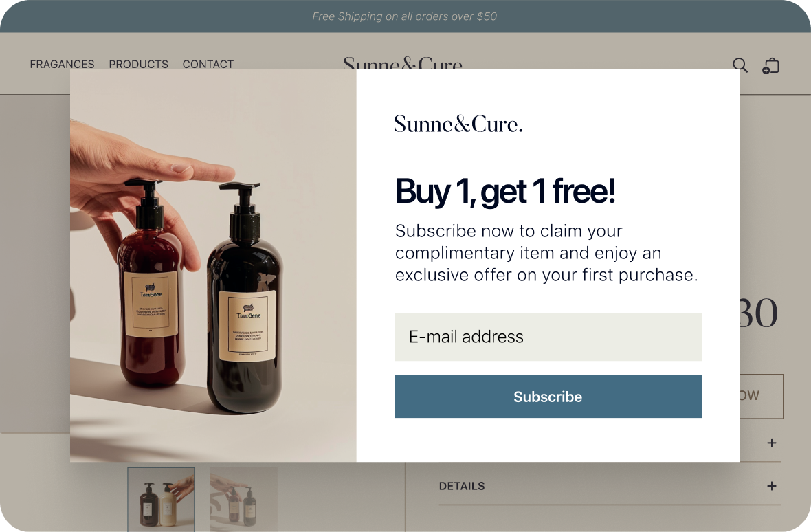
Task: Expand the collapsed section above DETAILS
Action: tap(772, 443)
